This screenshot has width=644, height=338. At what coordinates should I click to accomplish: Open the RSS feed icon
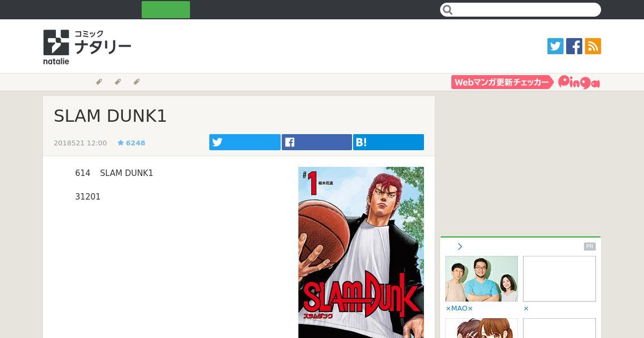tap(593, 46)
